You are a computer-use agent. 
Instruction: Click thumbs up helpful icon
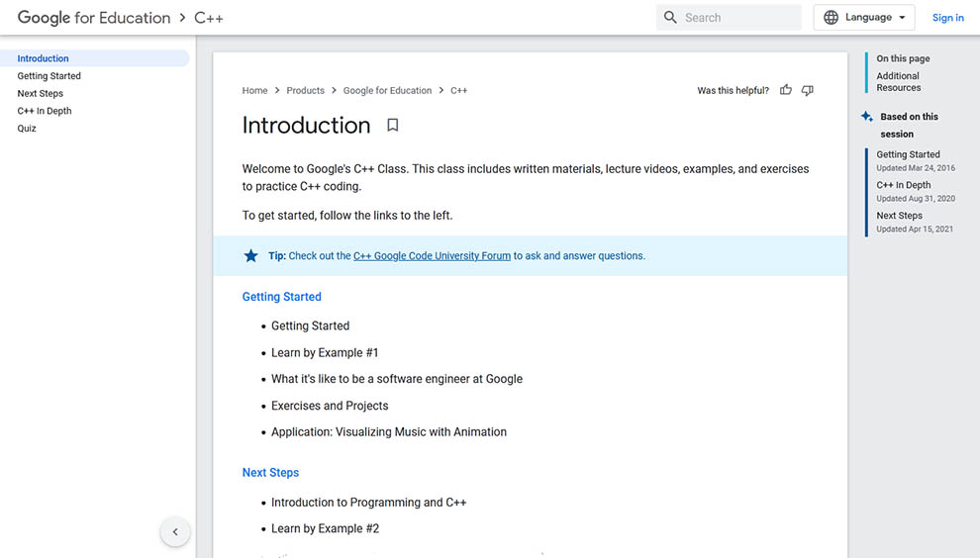click(x=786, y=90)
